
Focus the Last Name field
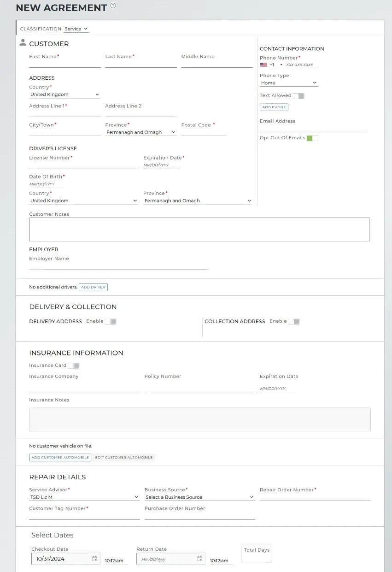141,64
